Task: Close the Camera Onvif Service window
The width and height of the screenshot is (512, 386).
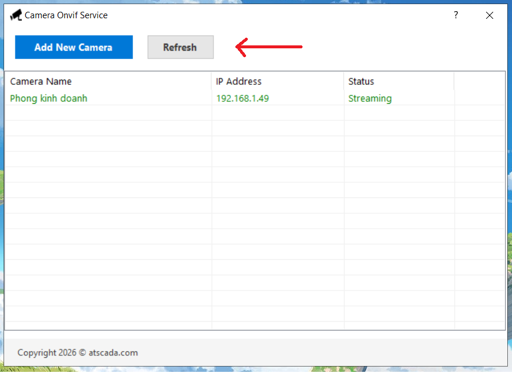Action: (x=489, y=15)
